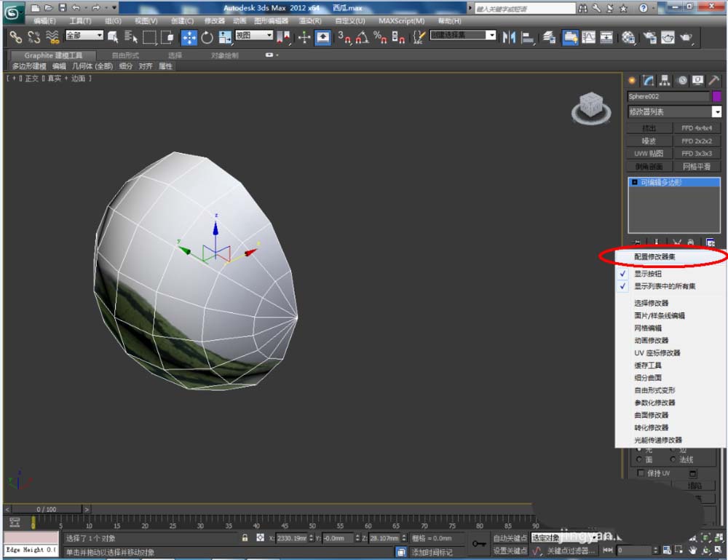Click the 'FFD 4x4x4' modifier button
728x560 pixels.
point(696,128)
